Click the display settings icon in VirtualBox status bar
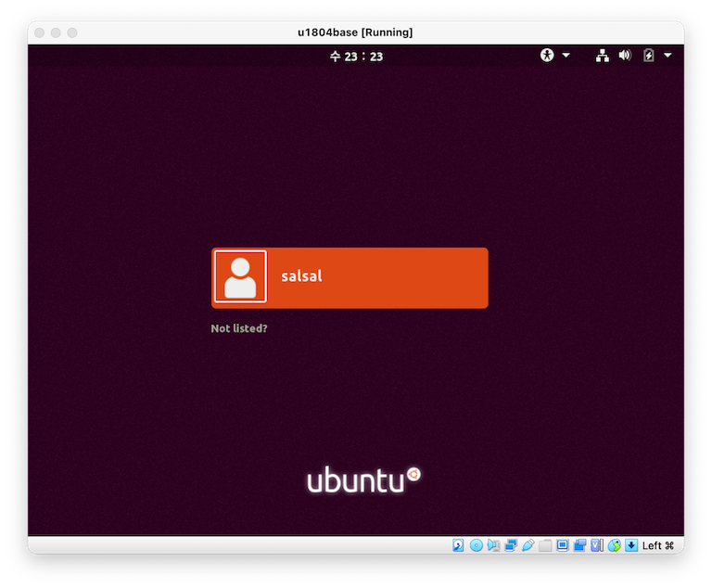The width and height of the screenshot is (712, 588). [563, 545]
